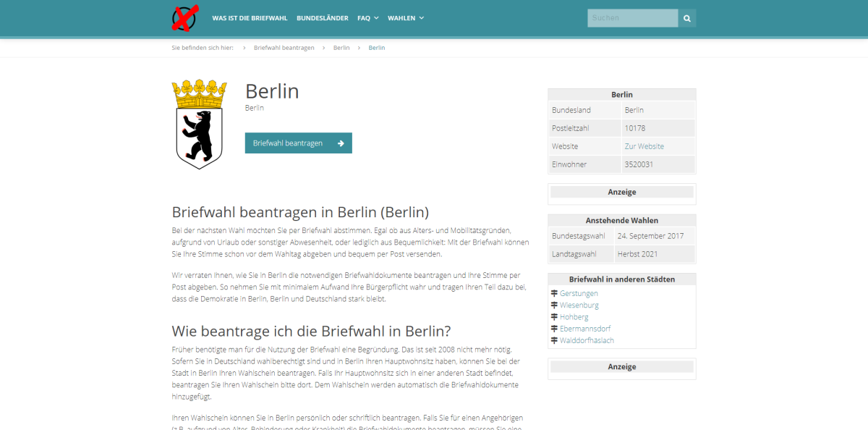This screenshot has height=430, width=868.
Task: Expand the FAQ dropdown menu
Action: 367,18
